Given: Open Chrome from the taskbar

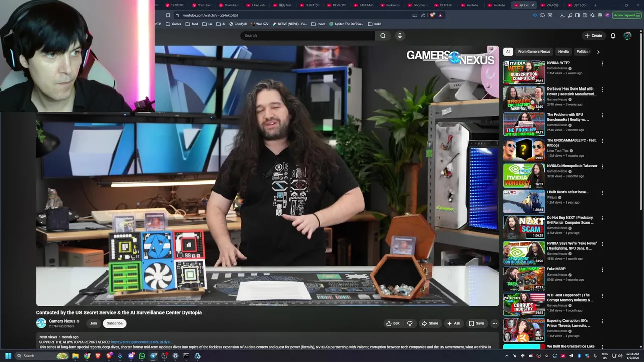Looking at the screenshot, I should point(87,356).
